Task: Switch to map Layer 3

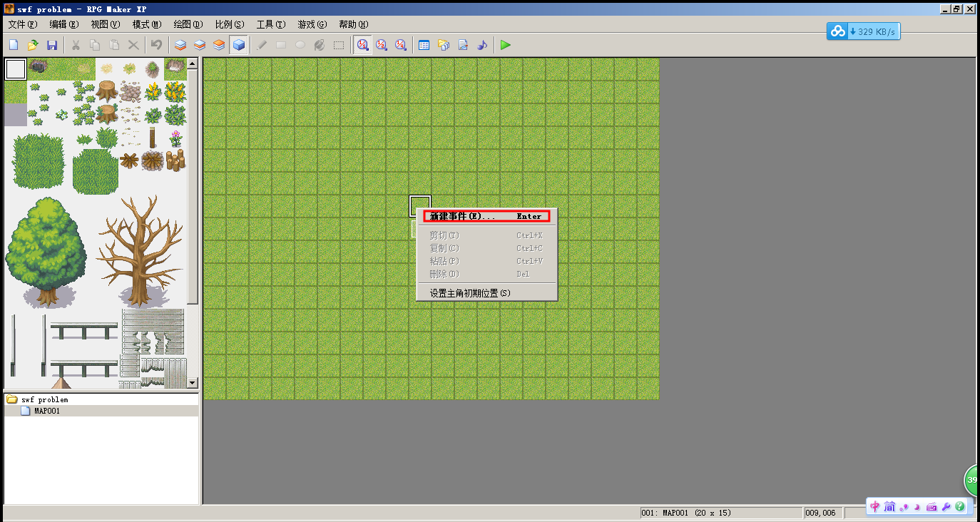Action: [220, 45]
